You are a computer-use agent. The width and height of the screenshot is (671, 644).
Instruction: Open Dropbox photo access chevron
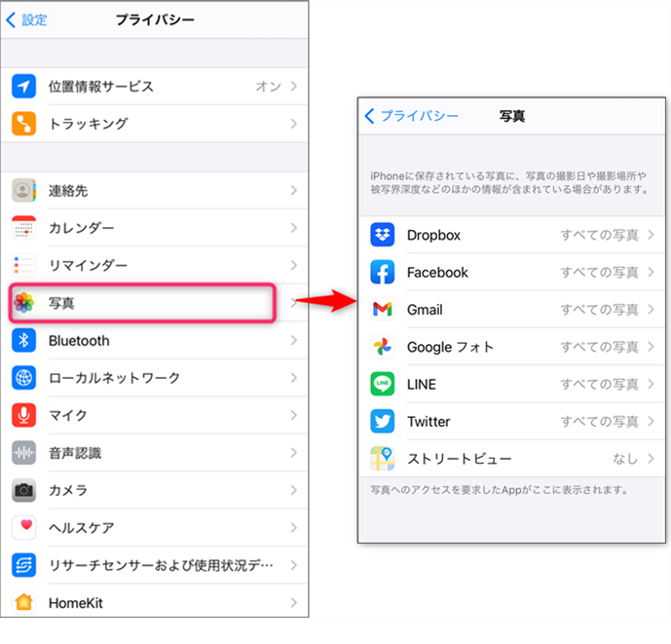(x=651, y=235)
